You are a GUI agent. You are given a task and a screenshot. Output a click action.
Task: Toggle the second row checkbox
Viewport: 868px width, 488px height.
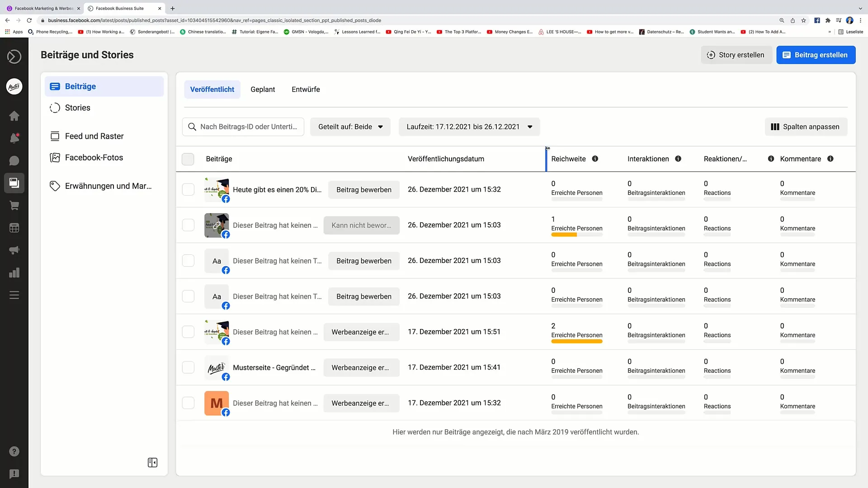tap(188, 225)
